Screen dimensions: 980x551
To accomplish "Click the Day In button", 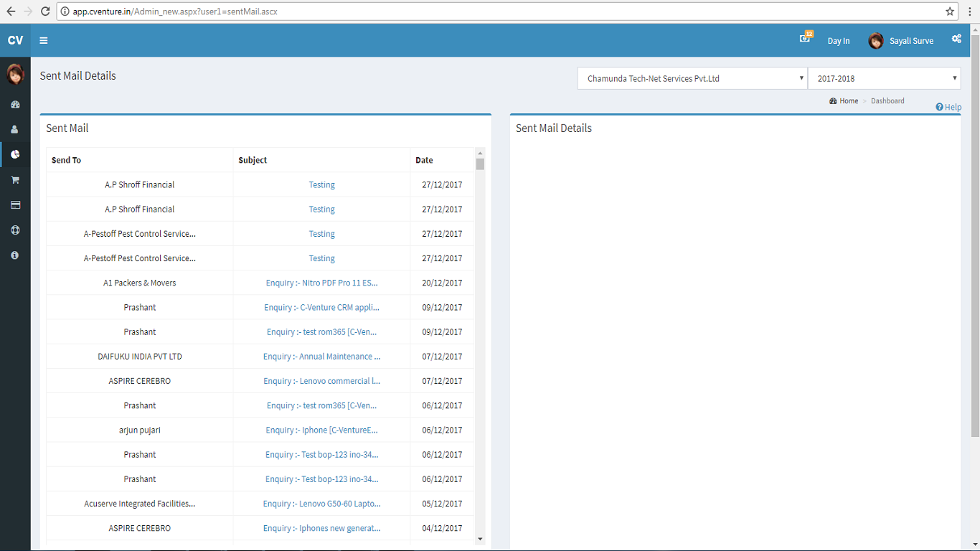I will click(838, 41).
